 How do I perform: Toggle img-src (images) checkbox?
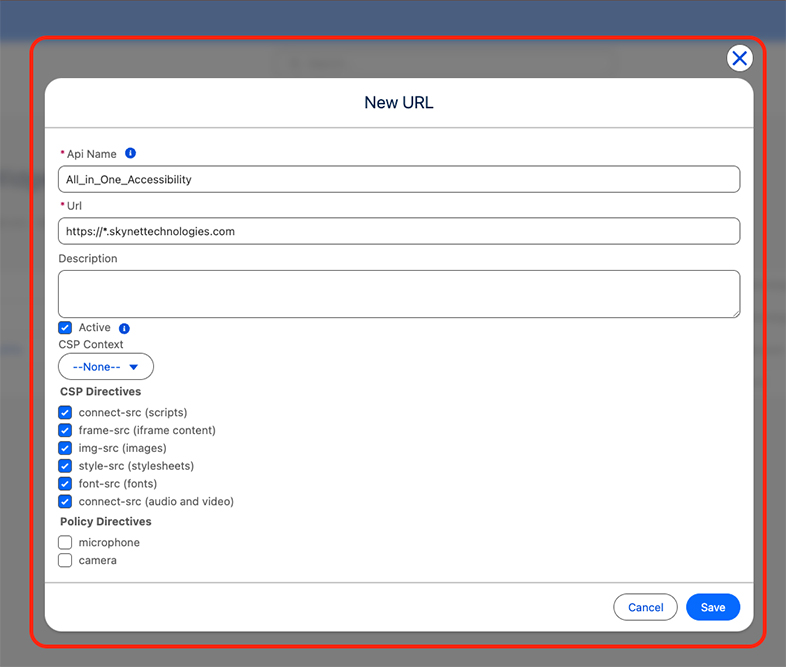[x=65, y=448]
